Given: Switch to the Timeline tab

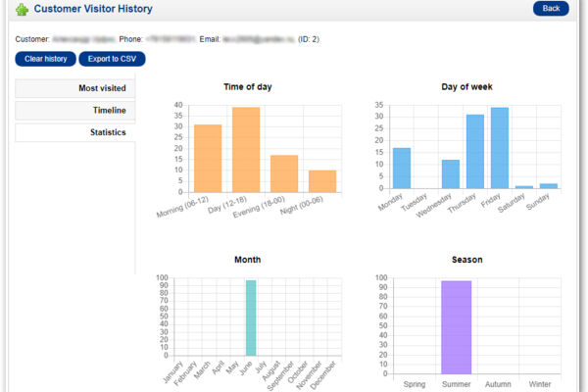Looking at the screenshot, I should pyautogui.click(x=75, y=111).
